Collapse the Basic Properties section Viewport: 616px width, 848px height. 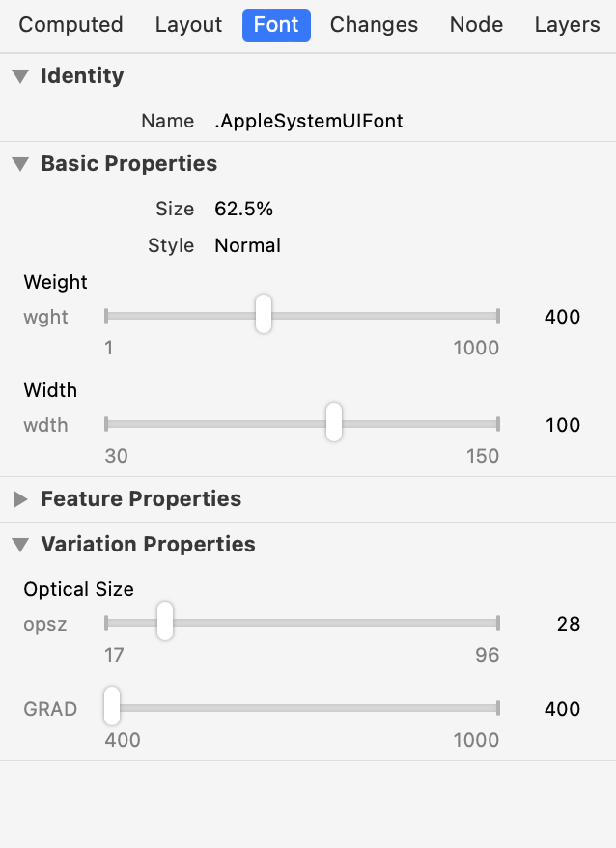coord(20,164)
